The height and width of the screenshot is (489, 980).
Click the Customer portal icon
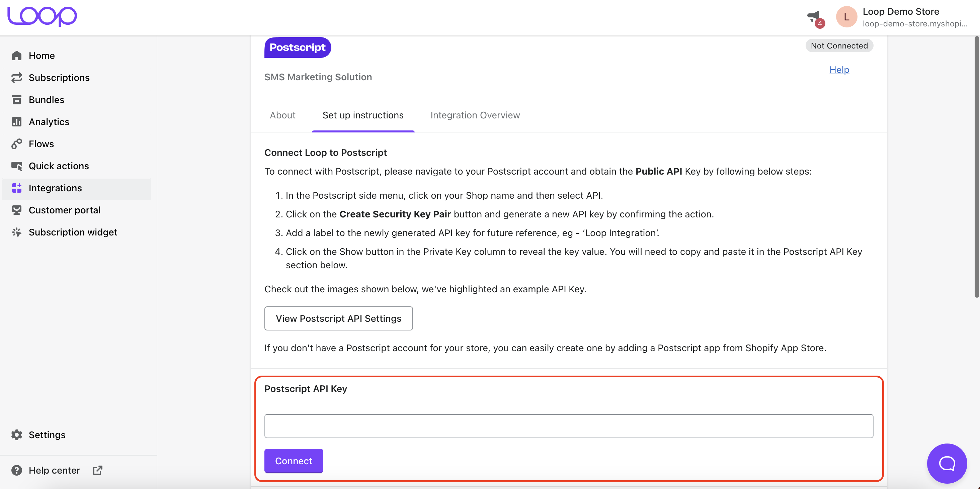tap(17, 210)
